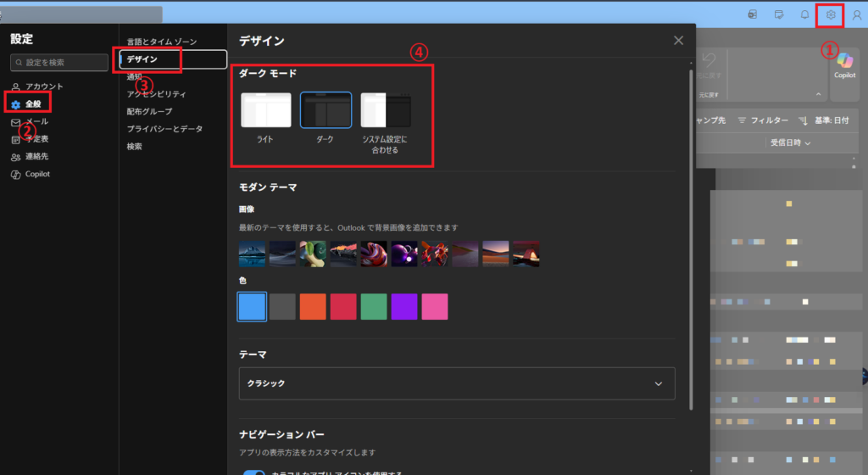The image size is (868, 475).
Task: Select システム設定に合わせる mode option
Action: [x=386, y=119]
